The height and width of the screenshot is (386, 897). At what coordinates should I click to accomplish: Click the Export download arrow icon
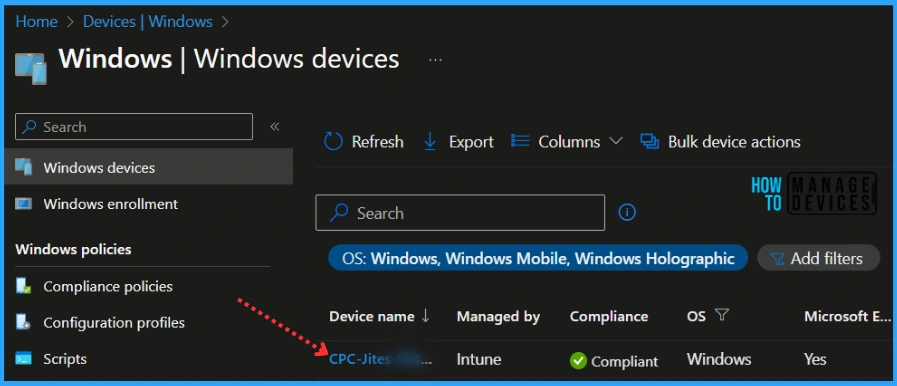tap(430, 141)
